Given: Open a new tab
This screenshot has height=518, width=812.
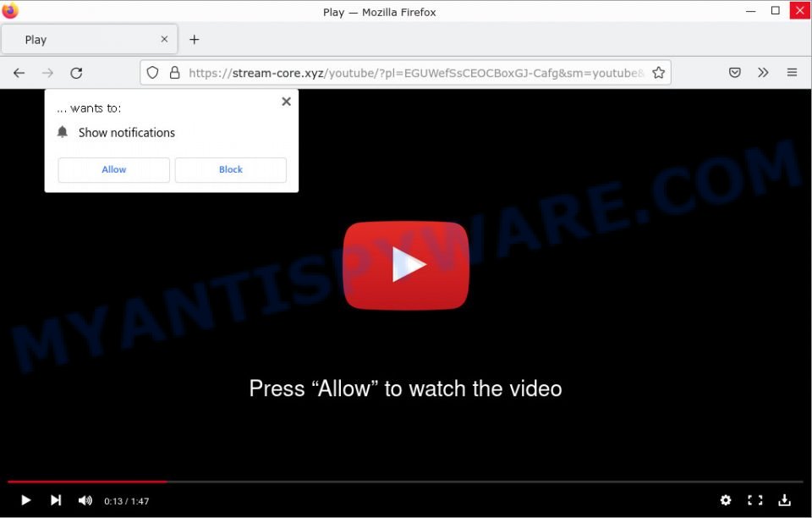Looking at the screenshot, I should click(195, 40).
